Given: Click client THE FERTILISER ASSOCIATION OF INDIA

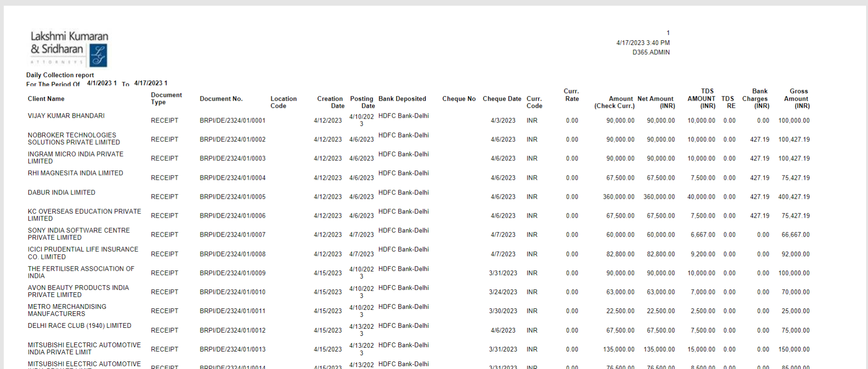Looking at the screenshot, I should click(x=81, y=272).
